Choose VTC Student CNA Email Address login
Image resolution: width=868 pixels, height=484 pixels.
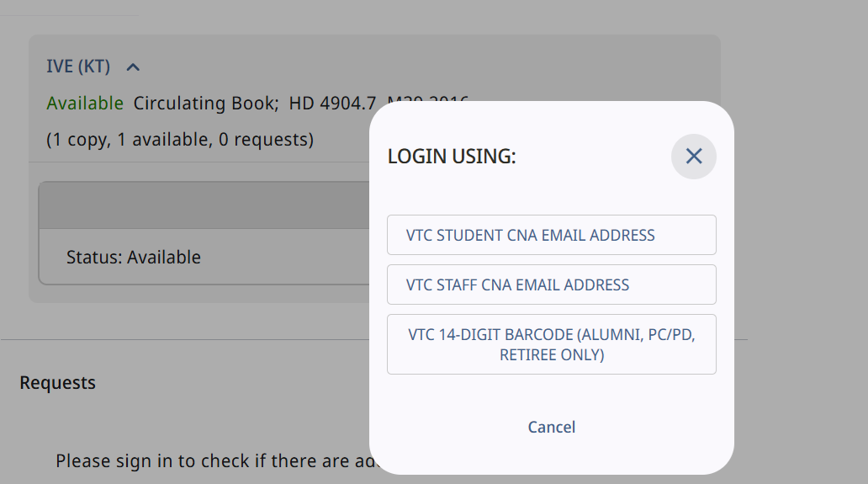[x=551, y=235]
